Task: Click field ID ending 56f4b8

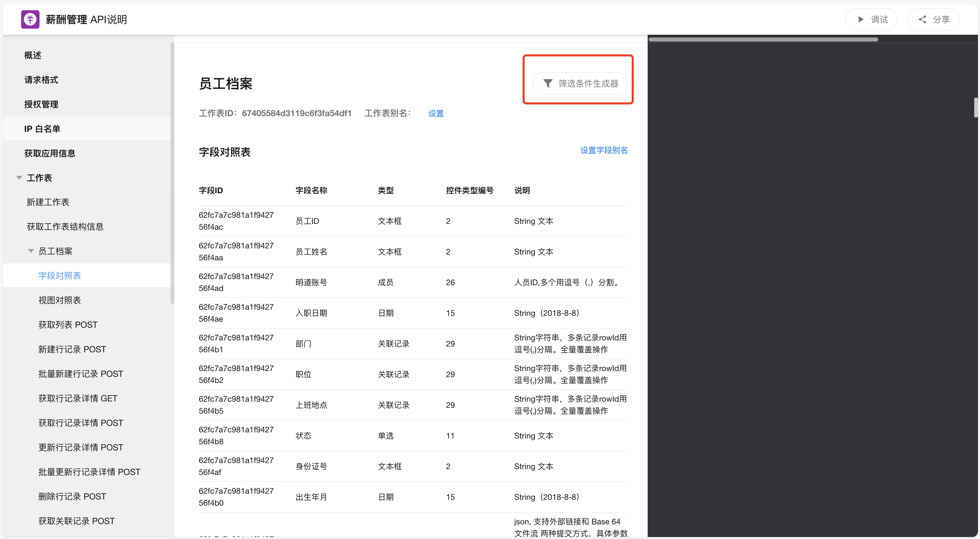Action: coord(236,436)
